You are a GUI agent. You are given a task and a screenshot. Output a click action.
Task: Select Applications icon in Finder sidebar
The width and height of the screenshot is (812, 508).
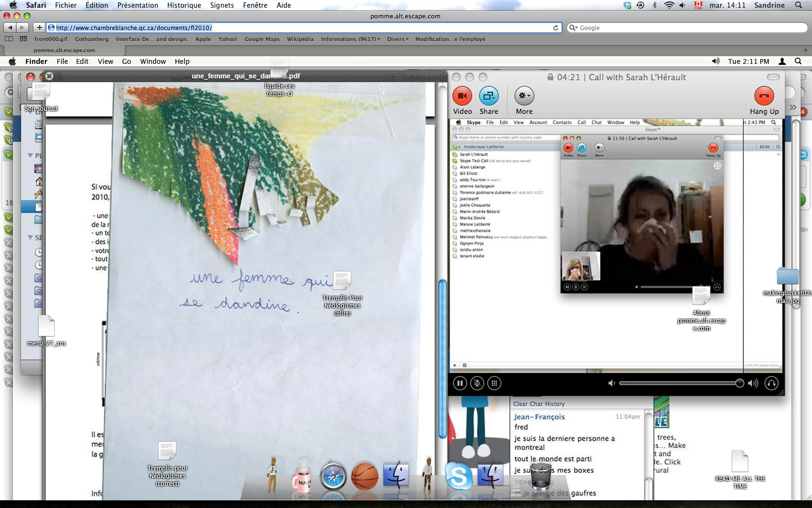click(x=39, y=194)
